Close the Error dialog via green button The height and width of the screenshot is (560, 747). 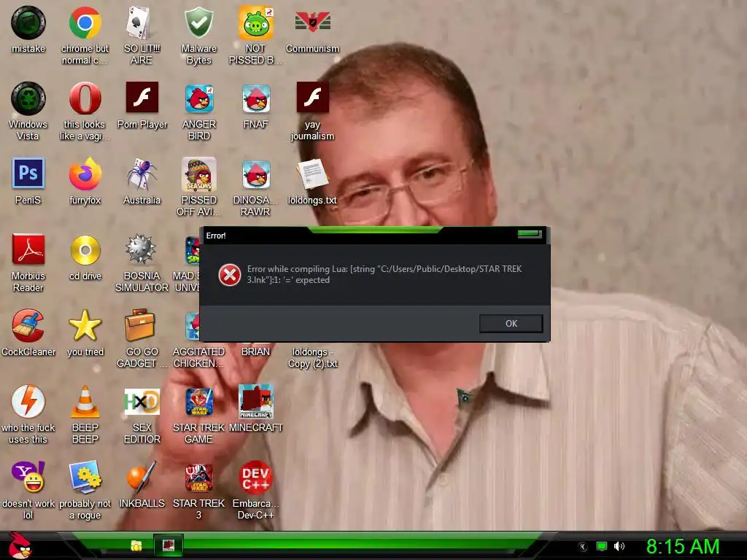click(x=530, y=234)
